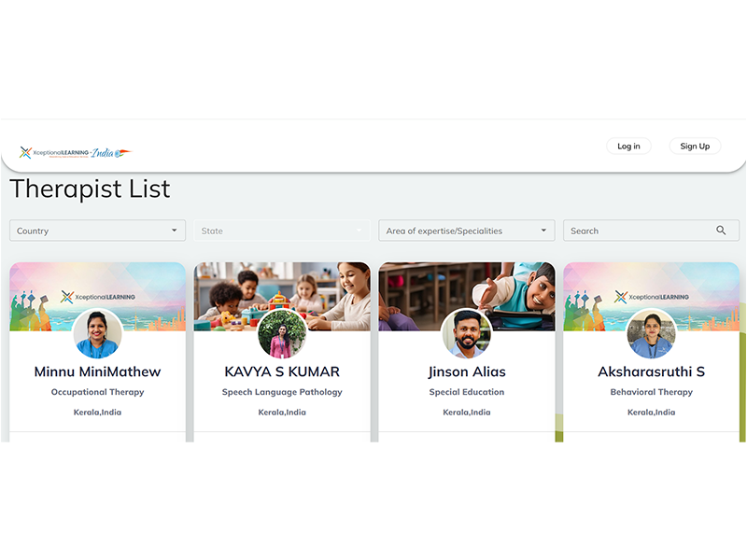Image resolution: width=747 pixels, height=560 pixels.
Task: Click the Speech Language Pathology specialty text
Action: [x=282, y=392]
